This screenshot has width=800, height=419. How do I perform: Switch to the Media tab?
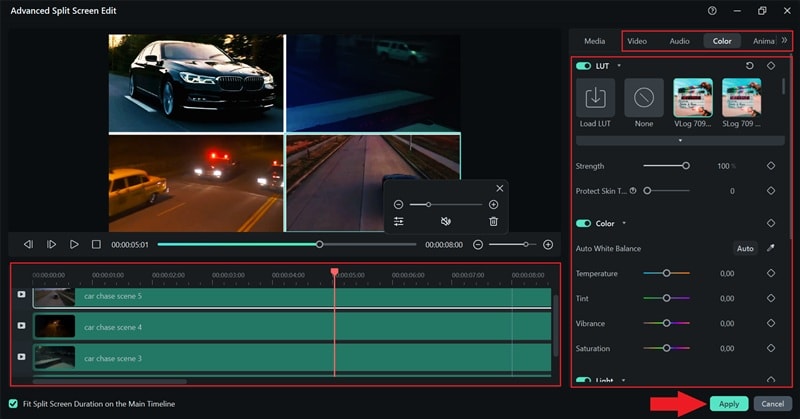click(x=594, y=41)
